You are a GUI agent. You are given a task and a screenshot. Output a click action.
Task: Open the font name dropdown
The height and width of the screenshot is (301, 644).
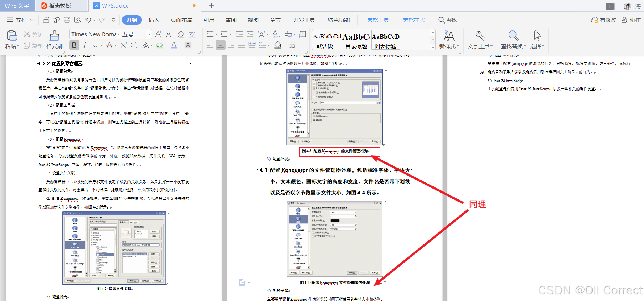click(x=118, y=34)
